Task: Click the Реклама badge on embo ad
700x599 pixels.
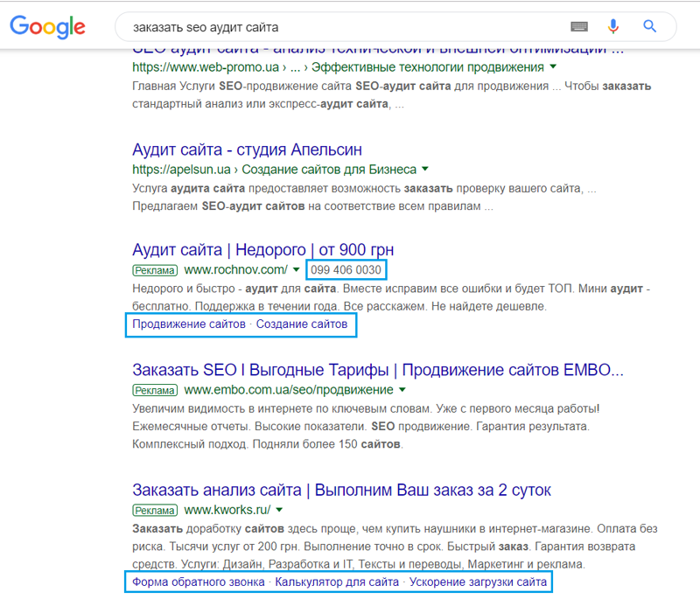Action: tap(155, 390)
